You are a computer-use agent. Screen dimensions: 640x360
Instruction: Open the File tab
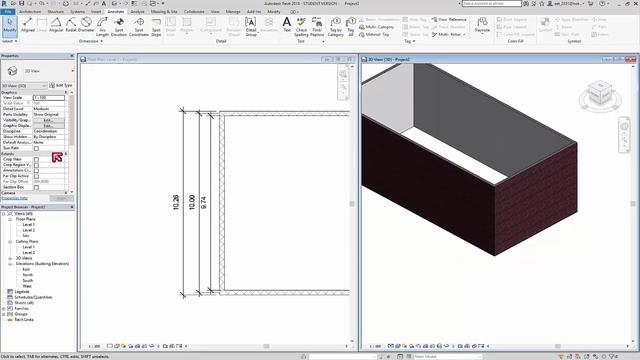pyautogui.click(x=8, y=12)
